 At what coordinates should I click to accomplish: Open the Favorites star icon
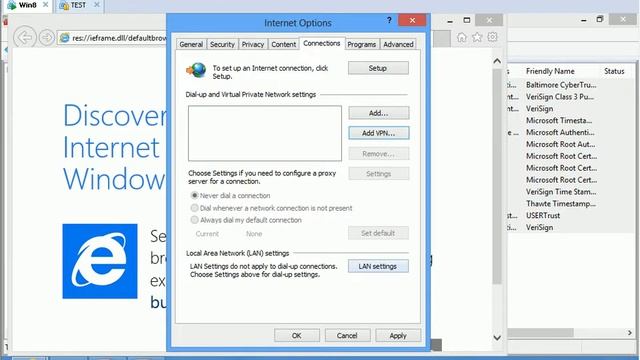tap(477, 37)
